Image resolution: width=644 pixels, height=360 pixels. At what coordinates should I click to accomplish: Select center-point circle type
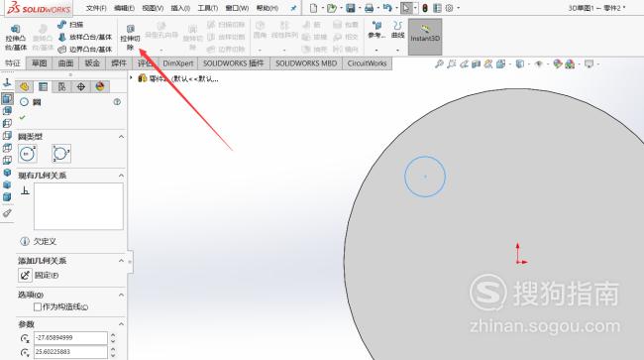28,154
